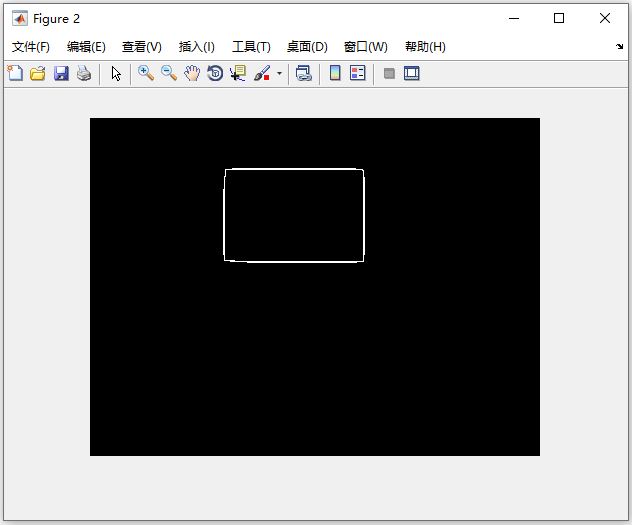Open the 插入(I) menu
The width and height of the screenshot is (632, 525).
point(197,47)
